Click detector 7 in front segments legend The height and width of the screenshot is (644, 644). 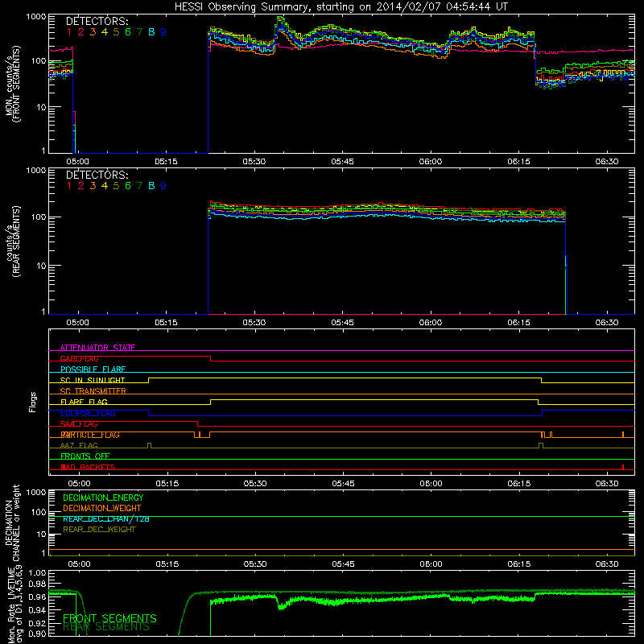(x=139, y=31)
